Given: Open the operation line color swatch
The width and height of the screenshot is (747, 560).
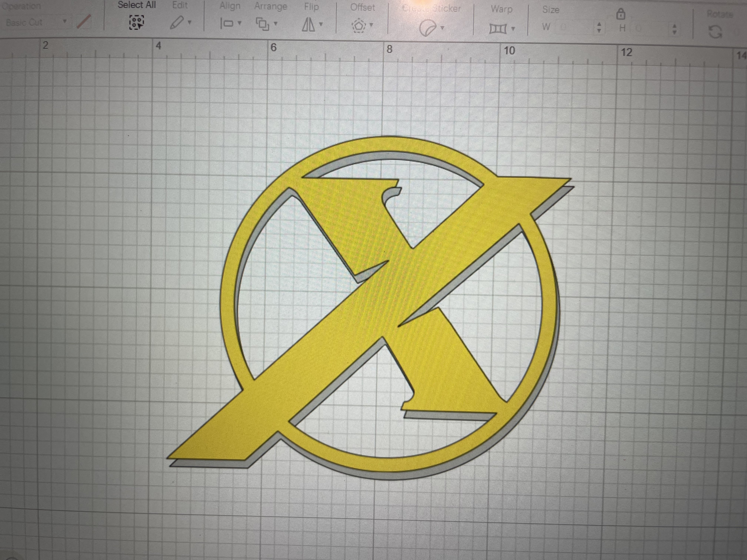Looking at the screenshot, I should tap(83, 22).
